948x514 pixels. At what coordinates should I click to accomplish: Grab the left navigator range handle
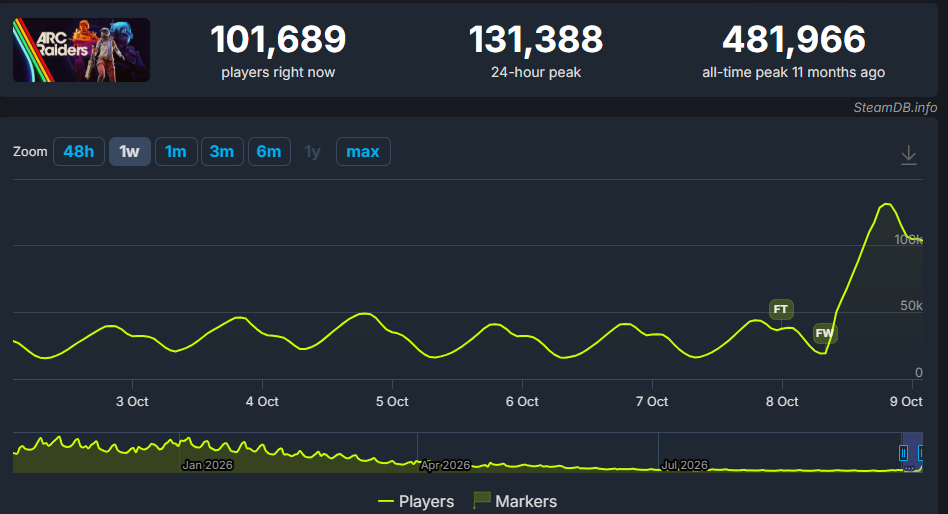[903, 452]
